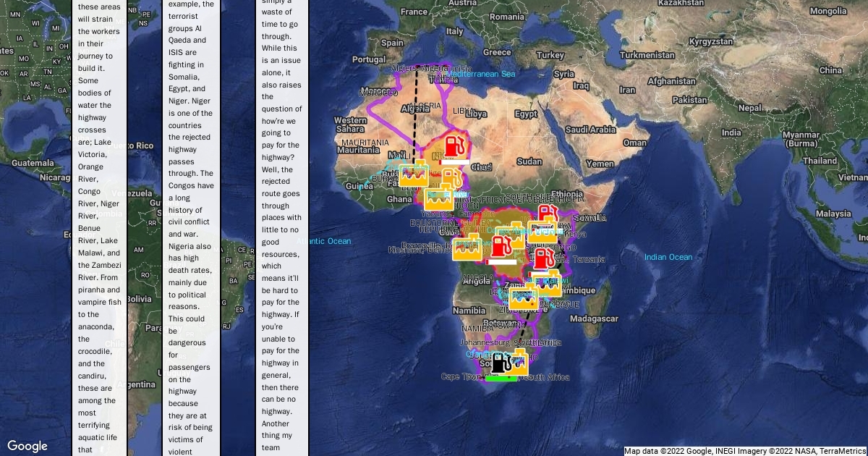The image size is (868, 456).
Task: Select the red gas pump beside Tanzania
Action: tap(545, 259)
